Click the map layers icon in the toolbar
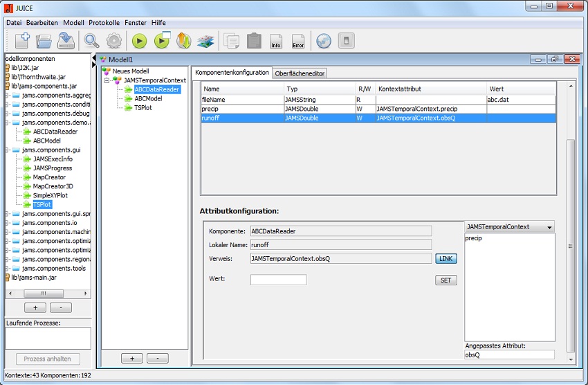Viewport: 588px width, 385px height. (205, 41)
